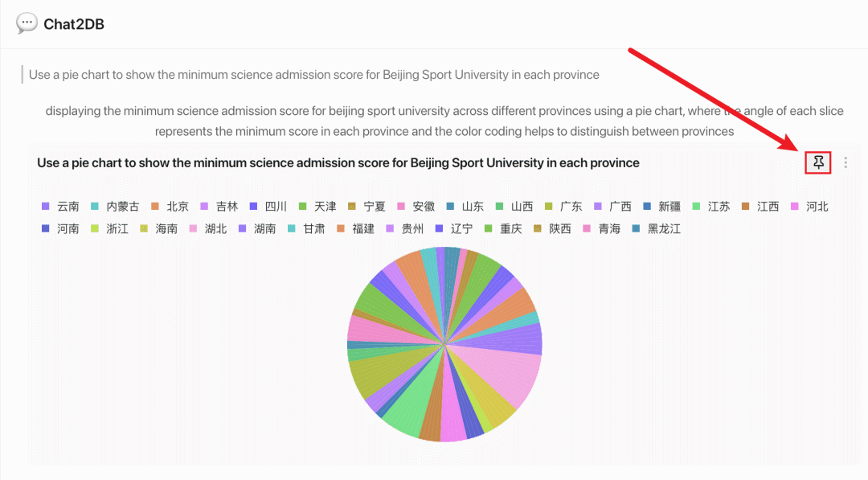This screenshot has height=480, width=868.
Task: Click the chart title heading text
Action: click(x=338, y=162)
